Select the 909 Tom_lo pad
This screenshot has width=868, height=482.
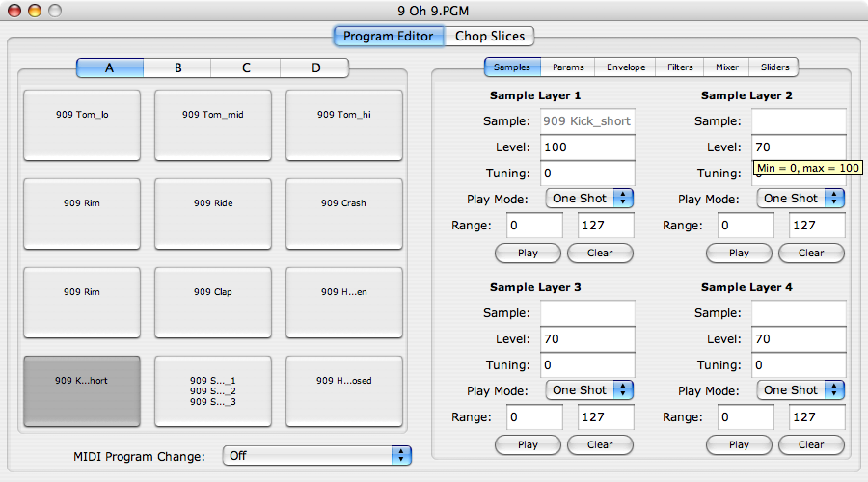82,125
